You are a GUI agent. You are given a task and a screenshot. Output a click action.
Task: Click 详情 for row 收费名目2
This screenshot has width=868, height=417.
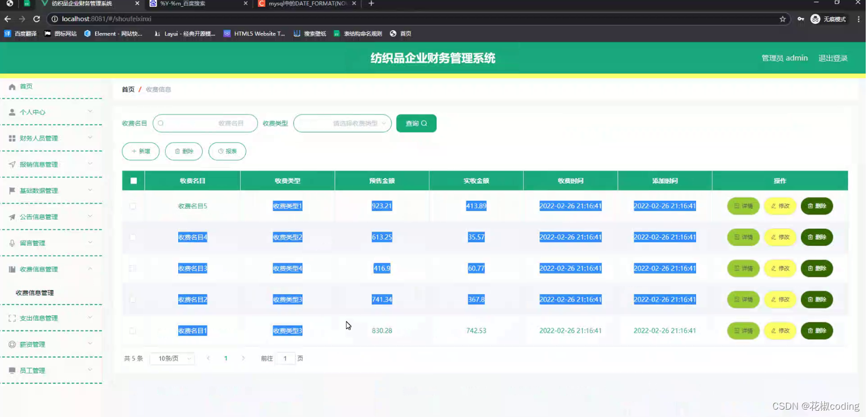[x=743, y=299]
